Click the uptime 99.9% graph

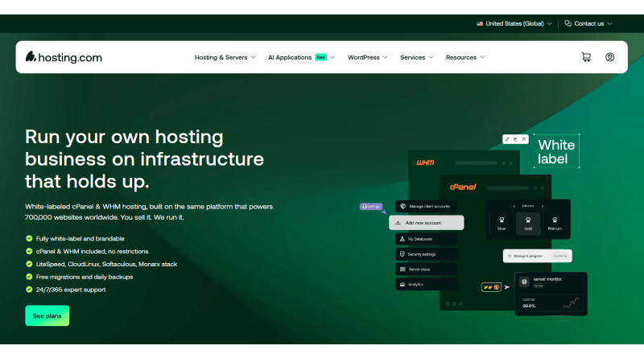(x=571, y=303)
